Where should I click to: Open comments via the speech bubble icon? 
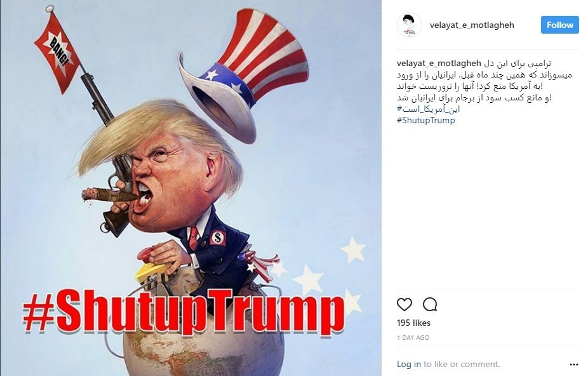(x=430, y=304)
